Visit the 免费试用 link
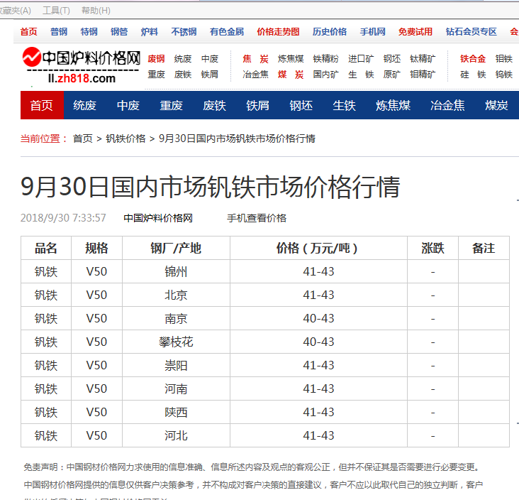 [415, 32]
